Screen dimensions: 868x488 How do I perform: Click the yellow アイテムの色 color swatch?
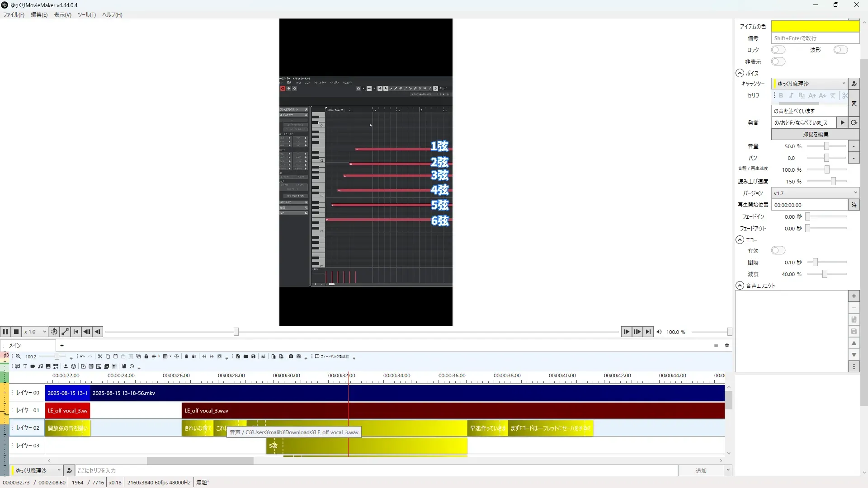click(x=815, y=26)
